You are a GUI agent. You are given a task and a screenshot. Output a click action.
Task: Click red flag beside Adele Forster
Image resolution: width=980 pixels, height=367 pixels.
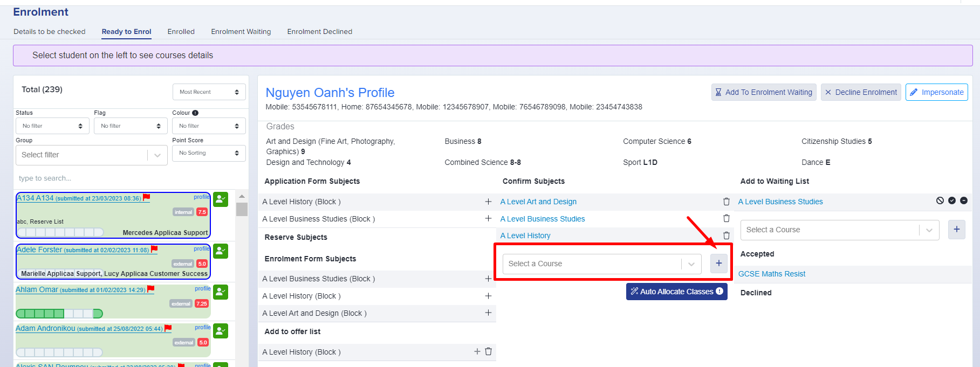pyautogui.click(x=154, y=249)
